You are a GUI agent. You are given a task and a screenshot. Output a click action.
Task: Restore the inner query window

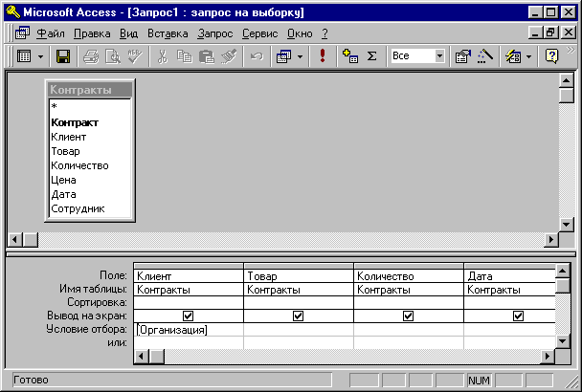tap(551, 33)
